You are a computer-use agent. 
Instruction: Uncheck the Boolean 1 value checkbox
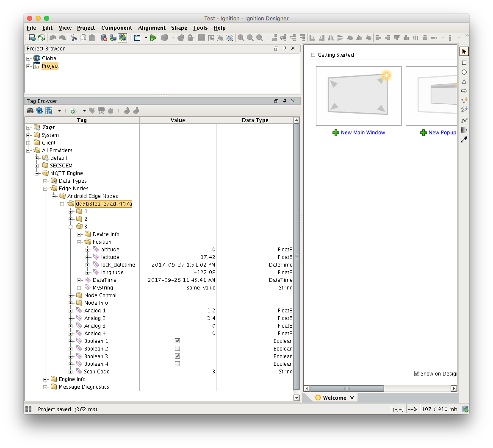click(177, 341)
